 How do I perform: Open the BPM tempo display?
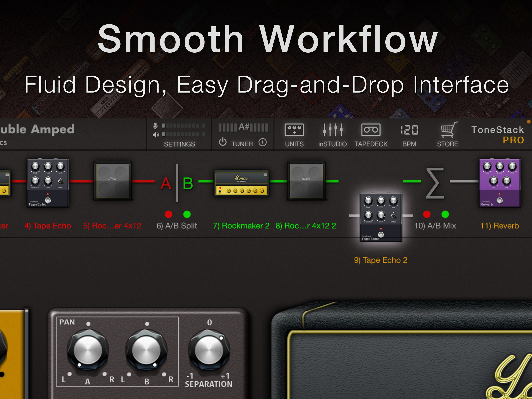point(409,130)
